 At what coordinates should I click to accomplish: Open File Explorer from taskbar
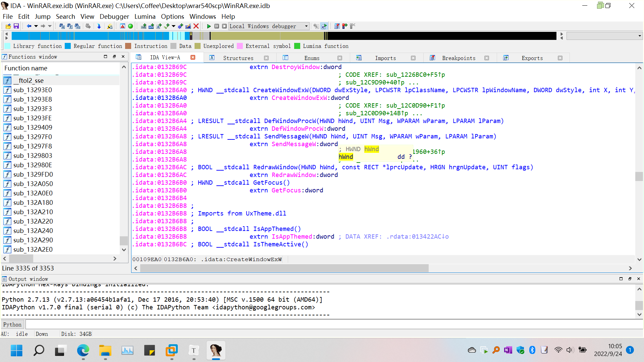(105, 351)
